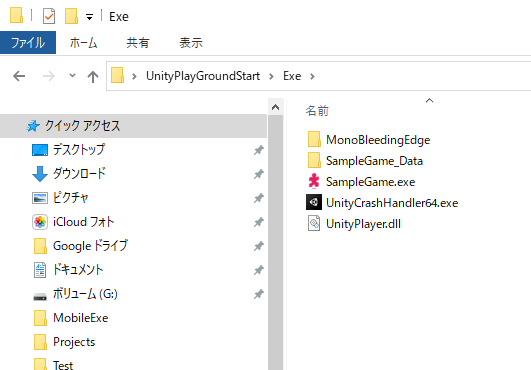531x370 pixels.
Task: Click the pin icon next to iCloud フォト
Action: (x=259, y=222)
